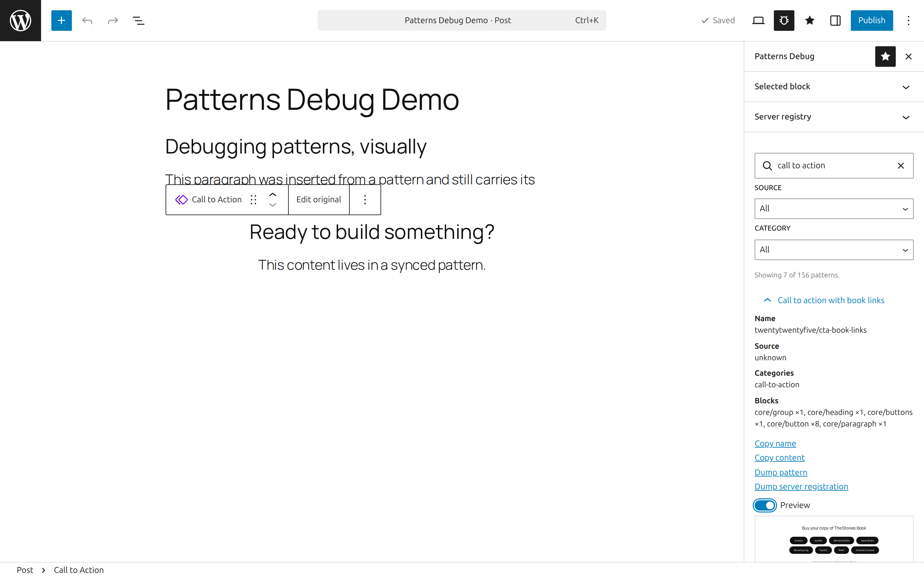Undo the last change
Image resolution: width=924 pixels, height=578 pixels.
click(87, 20)
